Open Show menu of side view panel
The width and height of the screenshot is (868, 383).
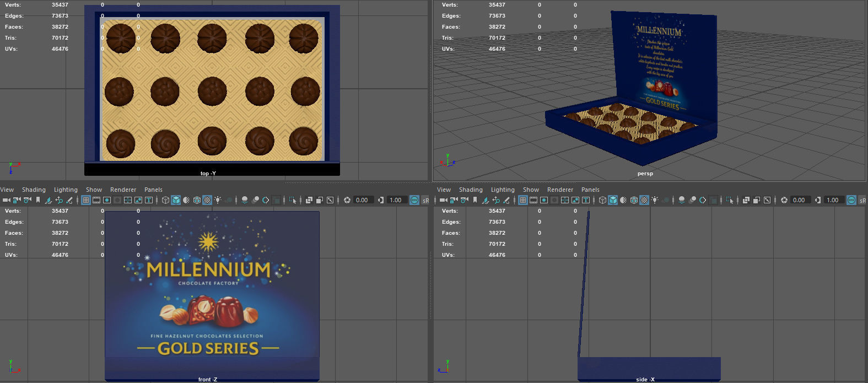pos(531,190)
